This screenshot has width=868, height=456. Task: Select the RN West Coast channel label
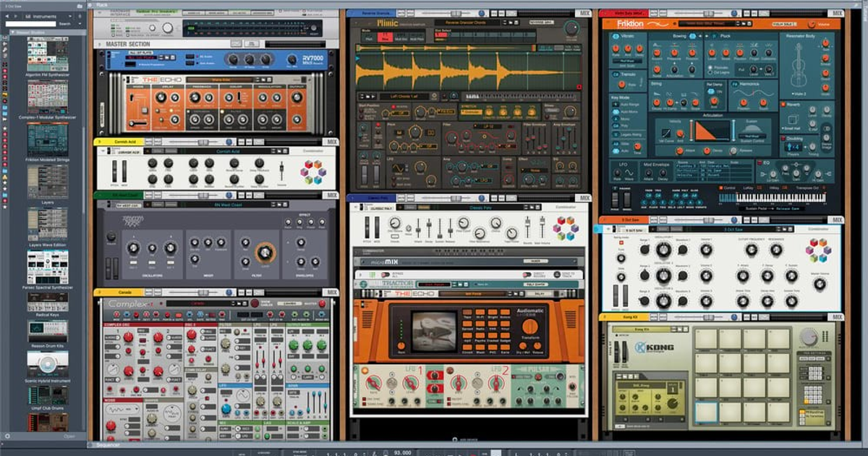(x=126, y=195)
